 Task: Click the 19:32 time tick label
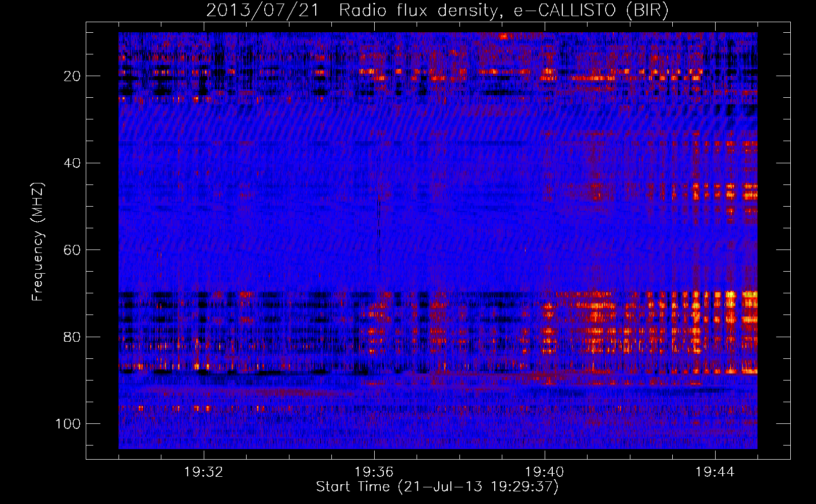[x=204, y=472]
